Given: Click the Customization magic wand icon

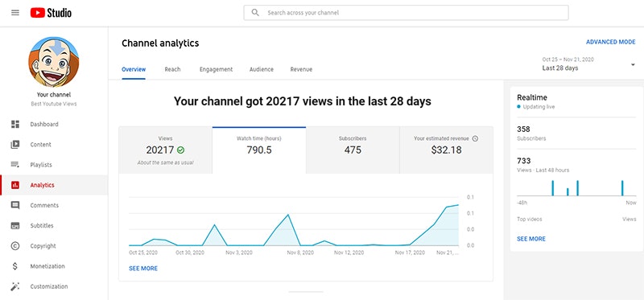Looking at the screenshot, I should click(x=15, y=286).
